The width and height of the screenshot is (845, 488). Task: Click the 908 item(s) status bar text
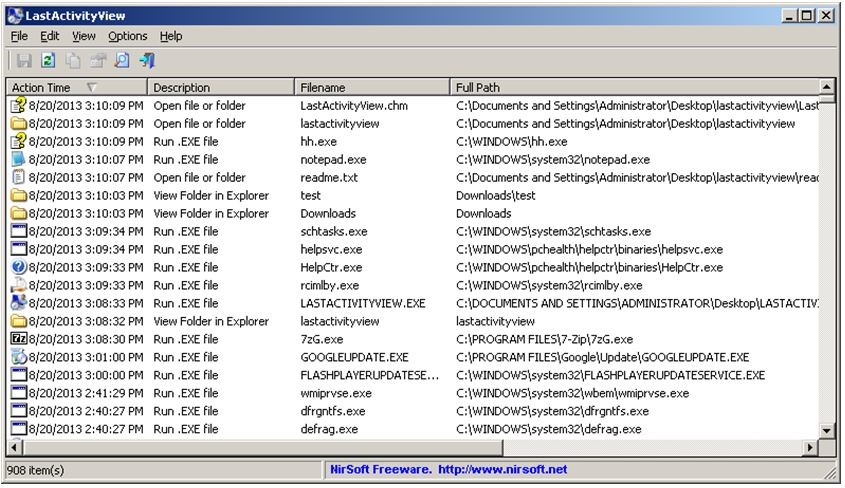pyautogui.click(x=36, y=470)
